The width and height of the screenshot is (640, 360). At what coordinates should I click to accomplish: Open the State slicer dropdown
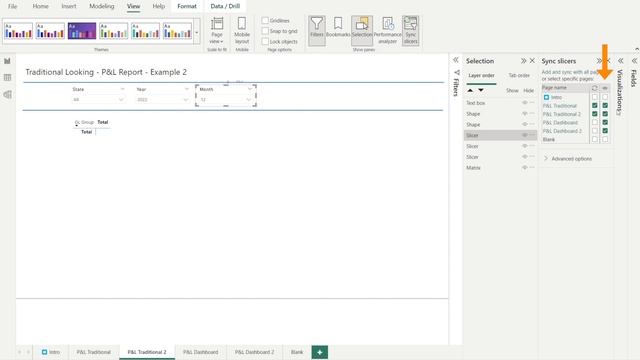click(x=121, y=100)
